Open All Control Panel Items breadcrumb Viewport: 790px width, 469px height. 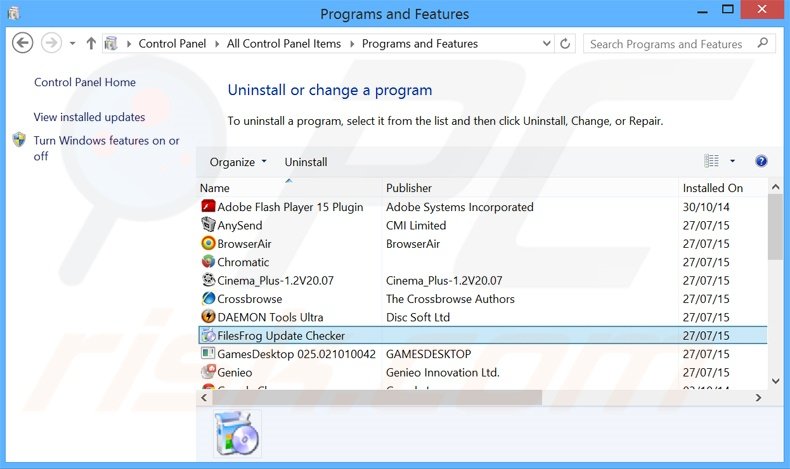click(x=284, y=44)
